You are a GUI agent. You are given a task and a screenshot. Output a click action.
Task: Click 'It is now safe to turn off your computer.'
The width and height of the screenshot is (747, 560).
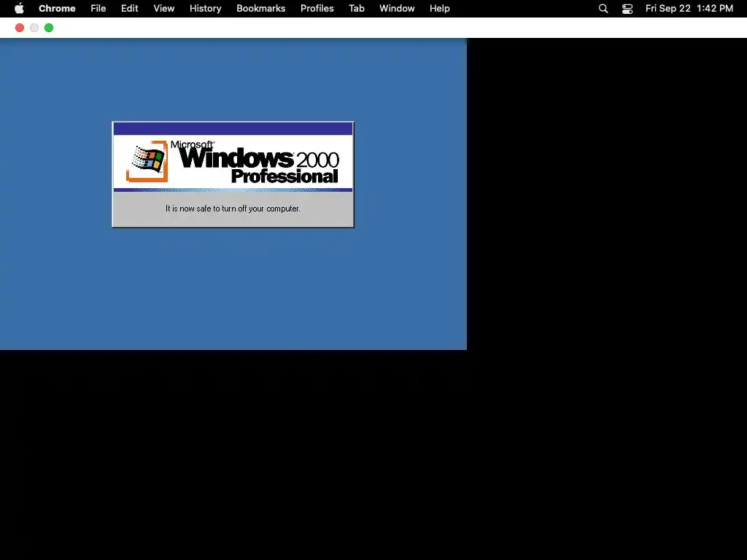(x=233, y=209)
